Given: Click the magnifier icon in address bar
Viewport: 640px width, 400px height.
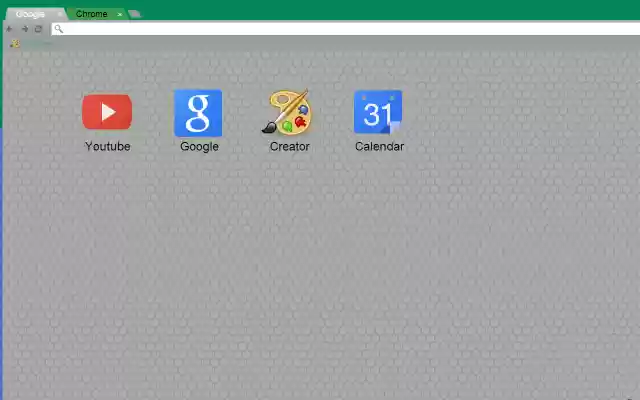Looking at the screenshot, I should click(59, 29).
